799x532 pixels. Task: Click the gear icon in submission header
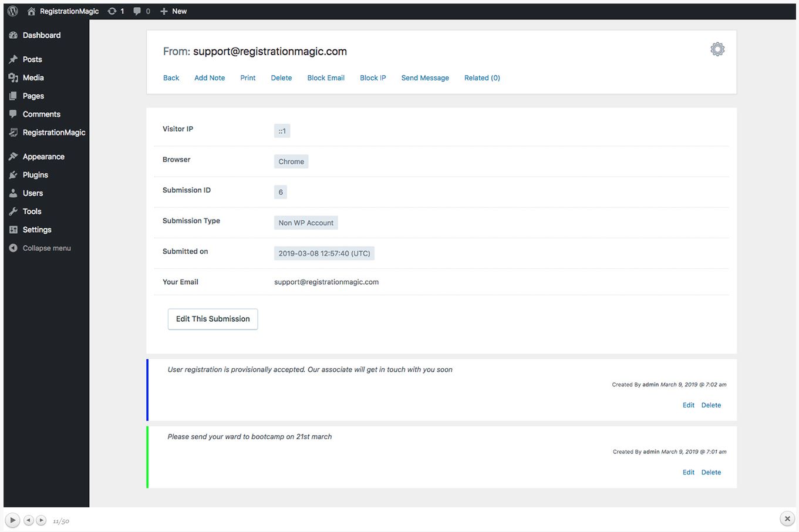(x=717, y=49)
